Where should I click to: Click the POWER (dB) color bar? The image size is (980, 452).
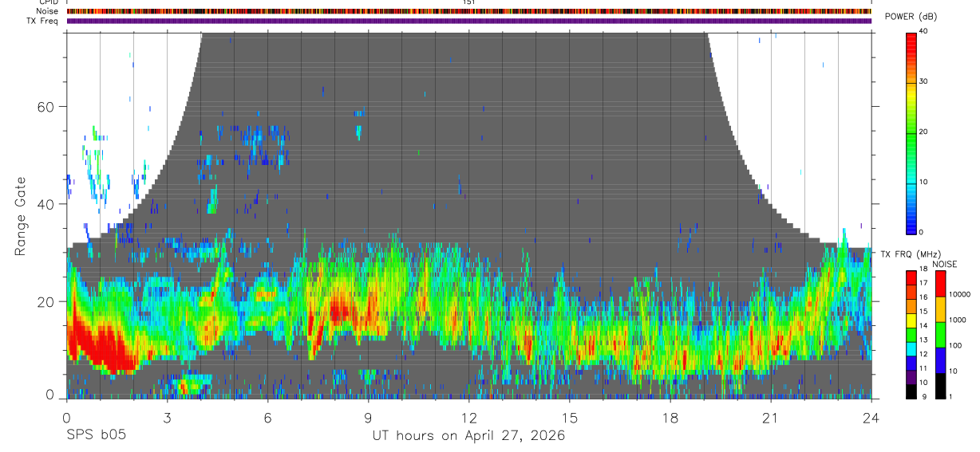(x=911, y=132)
